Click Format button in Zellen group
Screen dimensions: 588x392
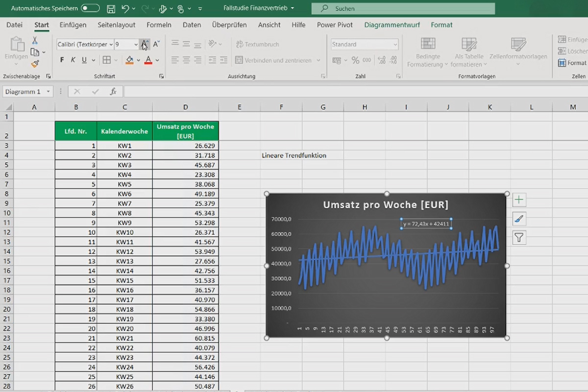(572, 63)
